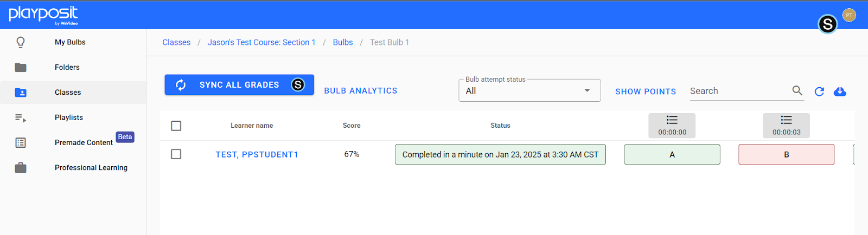Refresh the learner table
This screenshot has height=235, width=868.
tap(819, 92)
